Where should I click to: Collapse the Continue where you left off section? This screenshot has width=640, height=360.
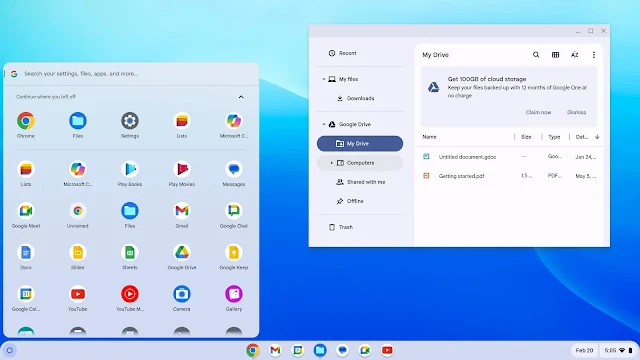241,97
